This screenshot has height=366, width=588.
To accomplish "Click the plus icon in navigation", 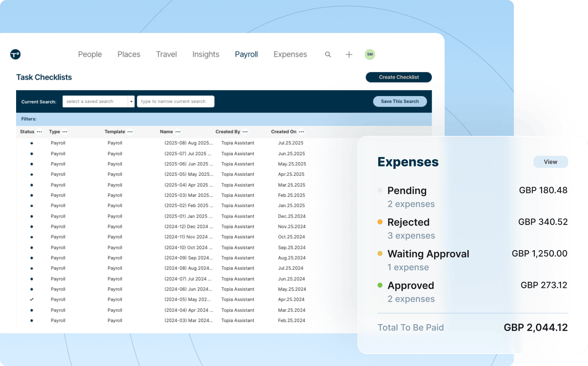I will [x=349, y=54].
